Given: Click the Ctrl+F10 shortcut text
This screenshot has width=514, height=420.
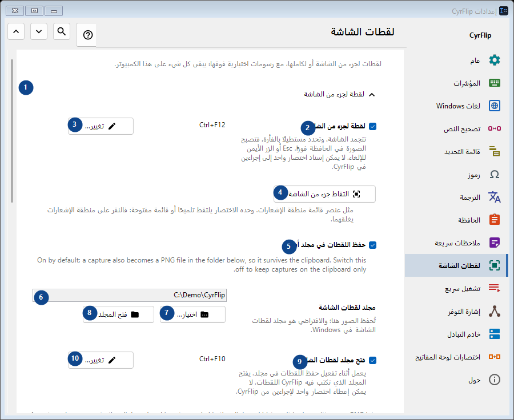Looking at the screenshot, I should pos(212,359).
